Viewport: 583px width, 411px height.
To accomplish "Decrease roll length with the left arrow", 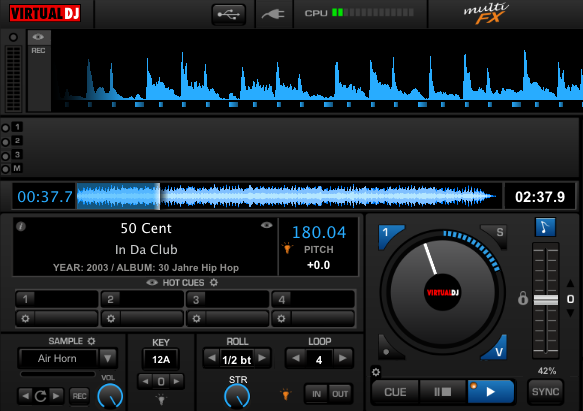I will (x=212, y=358).
